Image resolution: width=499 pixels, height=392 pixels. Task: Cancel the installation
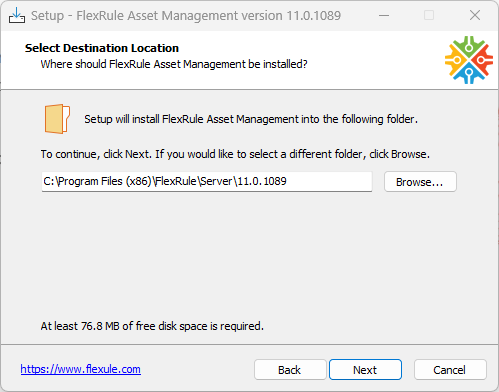click(450, 370)
